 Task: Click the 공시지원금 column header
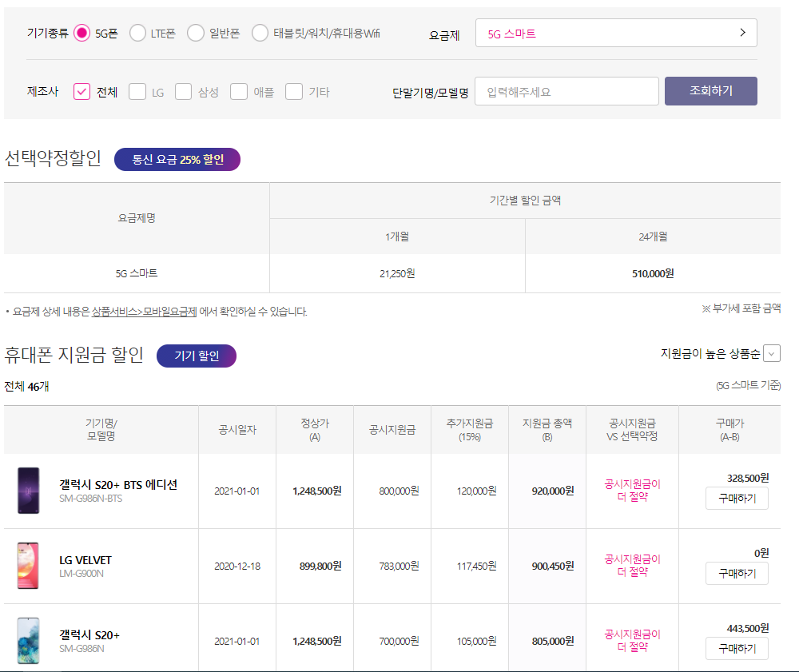tap(392, 430)
